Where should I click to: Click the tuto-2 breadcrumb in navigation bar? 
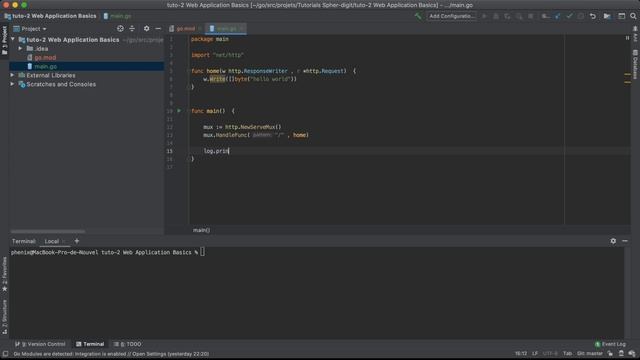pos(51,16)
